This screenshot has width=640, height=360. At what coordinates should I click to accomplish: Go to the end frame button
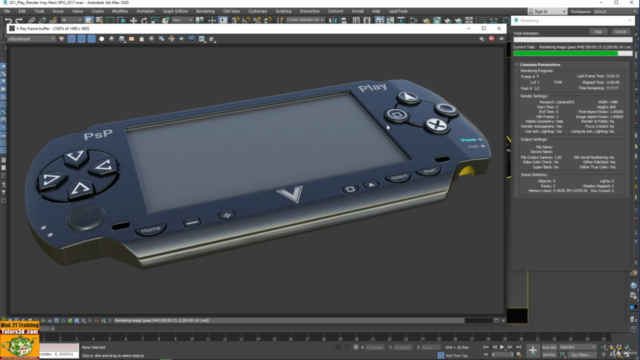click(x=518, y=347)
